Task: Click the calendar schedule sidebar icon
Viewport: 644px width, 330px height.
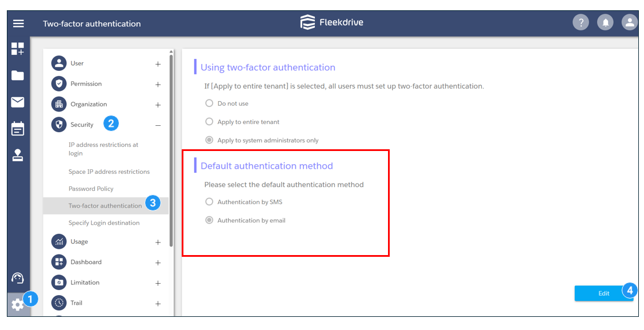Action: [18, 129]
